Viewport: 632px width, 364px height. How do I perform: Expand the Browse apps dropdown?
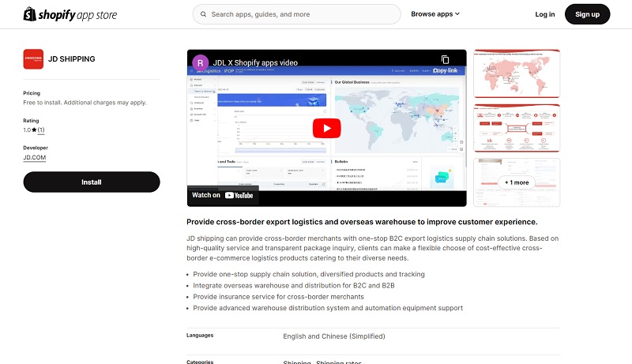pos(435,14)
